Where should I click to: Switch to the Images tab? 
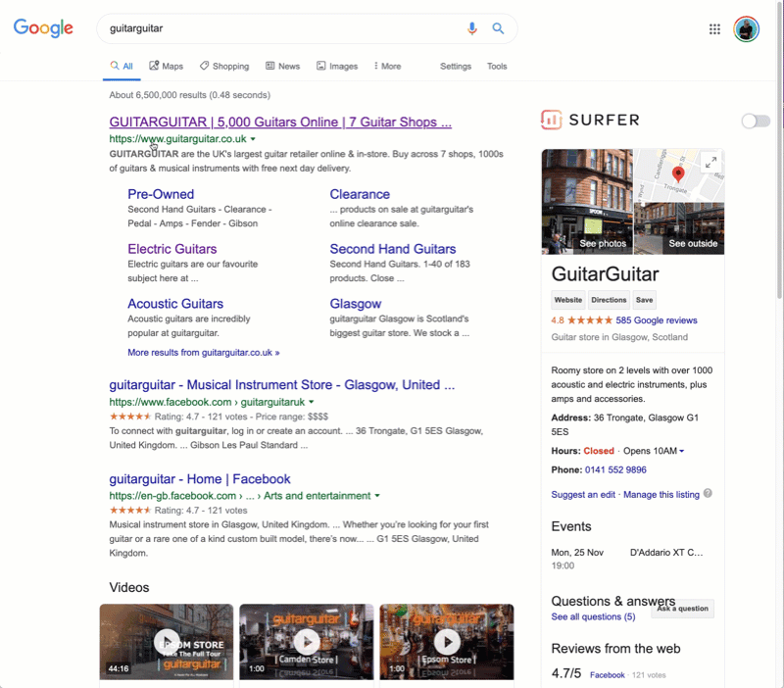337,67
